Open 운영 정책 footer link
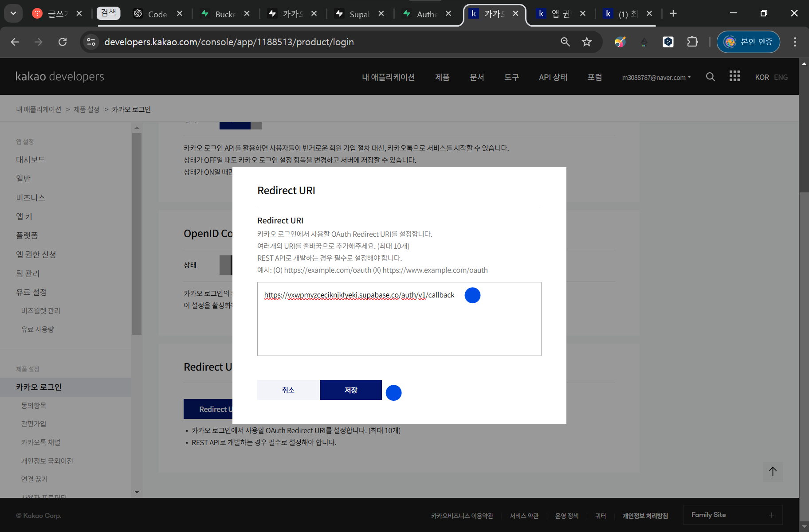The image size is (809, 532). pos(567,516)
